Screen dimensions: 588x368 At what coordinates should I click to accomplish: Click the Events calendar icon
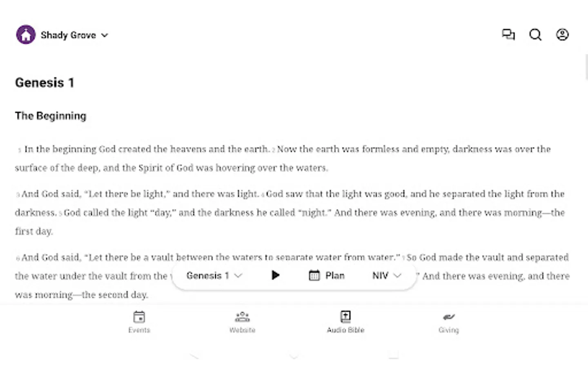[139, 317]
